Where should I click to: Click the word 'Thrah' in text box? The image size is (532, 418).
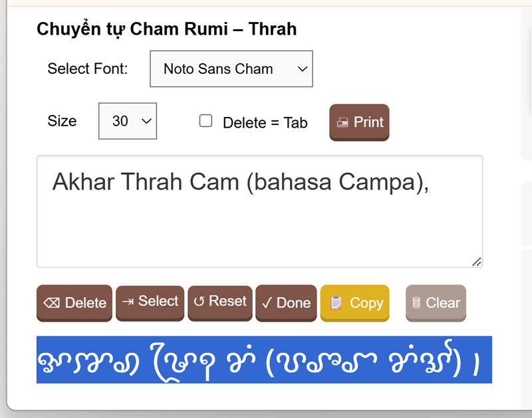click(160, 181)
